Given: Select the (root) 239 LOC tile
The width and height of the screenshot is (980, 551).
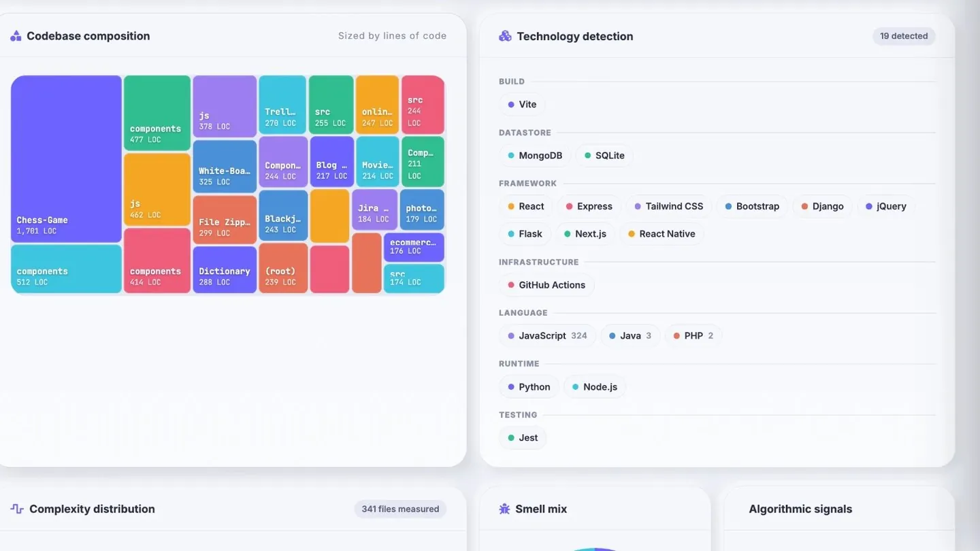Looking at the screenshot, I should click(284, 269).
